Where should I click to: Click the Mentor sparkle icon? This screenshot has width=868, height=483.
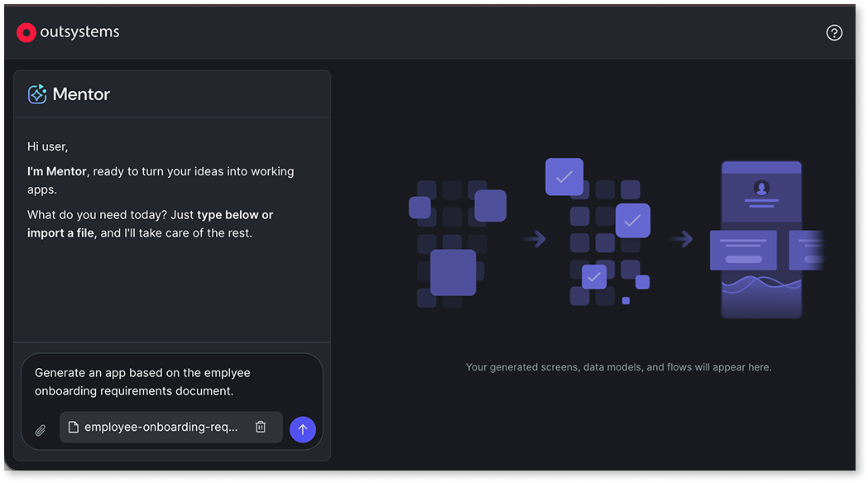click(37, 94)
